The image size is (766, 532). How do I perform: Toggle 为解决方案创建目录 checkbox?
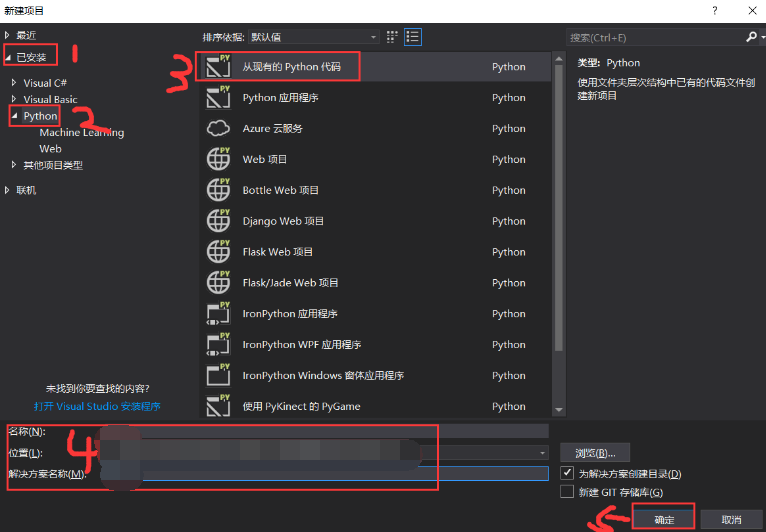pyautogui.click(x=567, y=473)
